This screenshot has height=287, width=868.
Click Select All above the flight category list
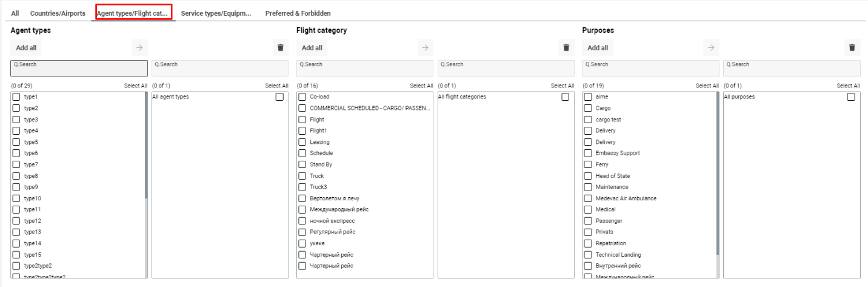point(421,86)
